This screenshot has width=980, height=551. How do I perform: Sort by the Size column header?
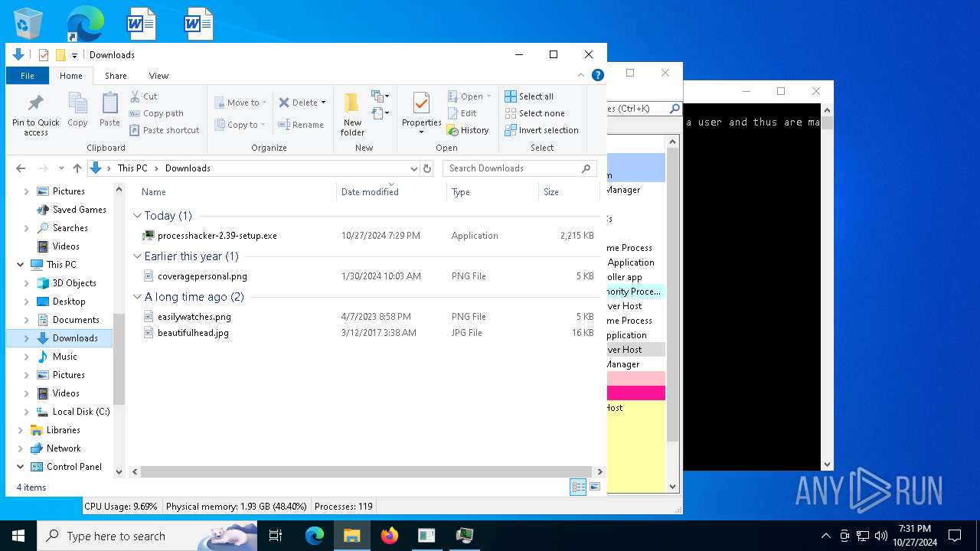click(x=569, y=192)
